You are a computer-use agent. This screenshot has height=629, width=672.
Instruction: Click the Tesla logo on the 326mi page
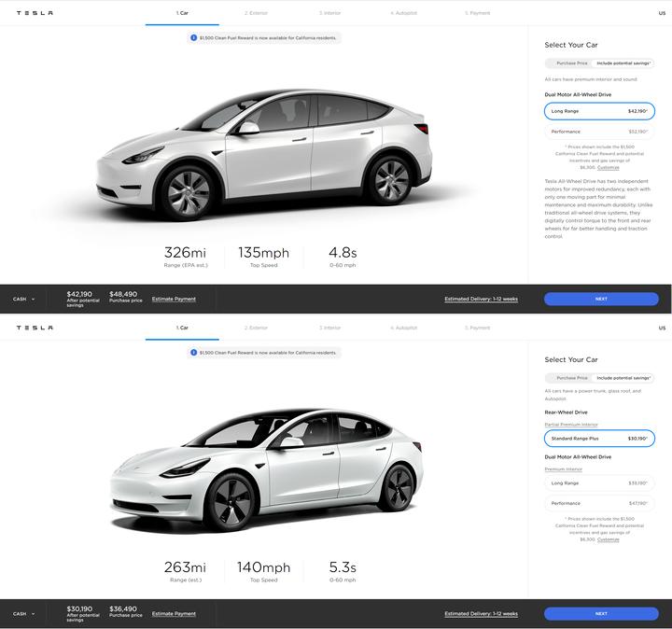pos(35,13)
